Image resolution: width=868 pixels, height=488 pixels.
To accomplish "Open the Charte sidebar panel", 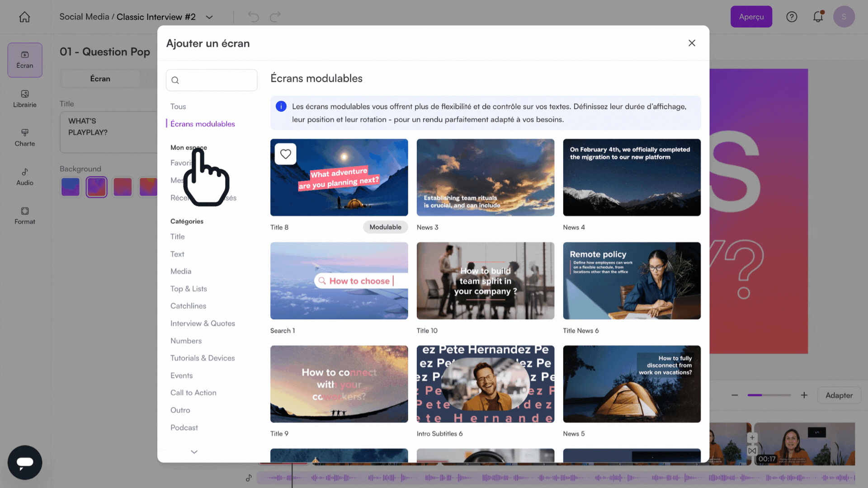I will pyautogui.click(x=24, y=137).
